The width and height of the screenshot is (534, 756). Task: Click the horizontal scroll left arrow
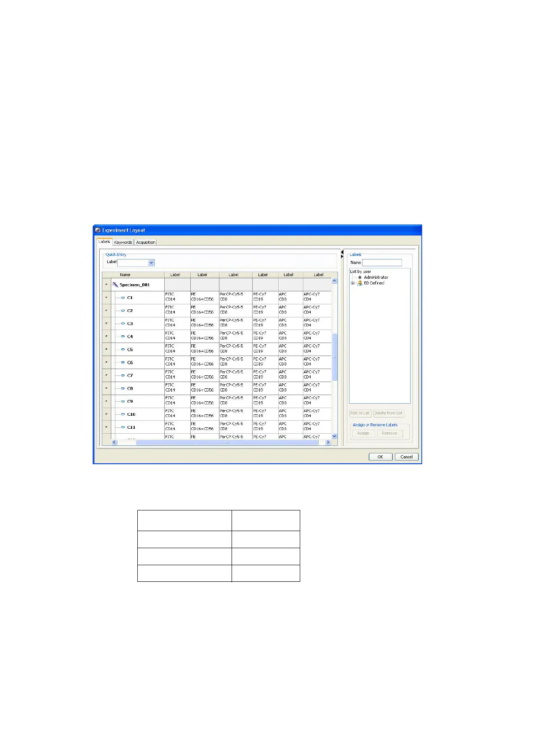point(114,442)
